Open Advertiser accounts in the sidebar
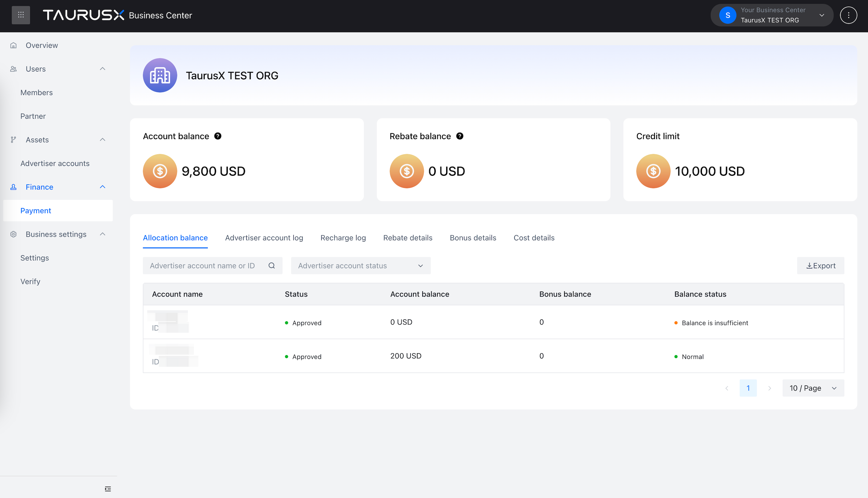 (55, 163)
